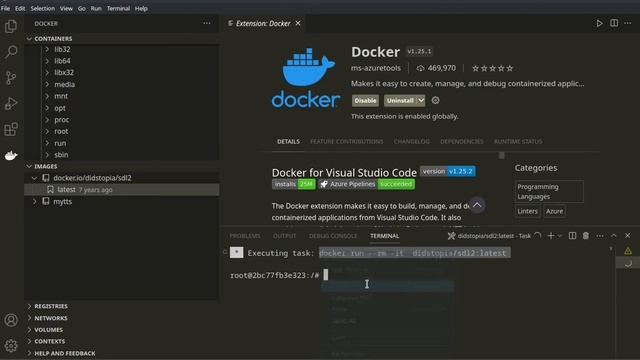Expand the root folder
Viewport: 640px width, 360px height.
coord(47,131)
